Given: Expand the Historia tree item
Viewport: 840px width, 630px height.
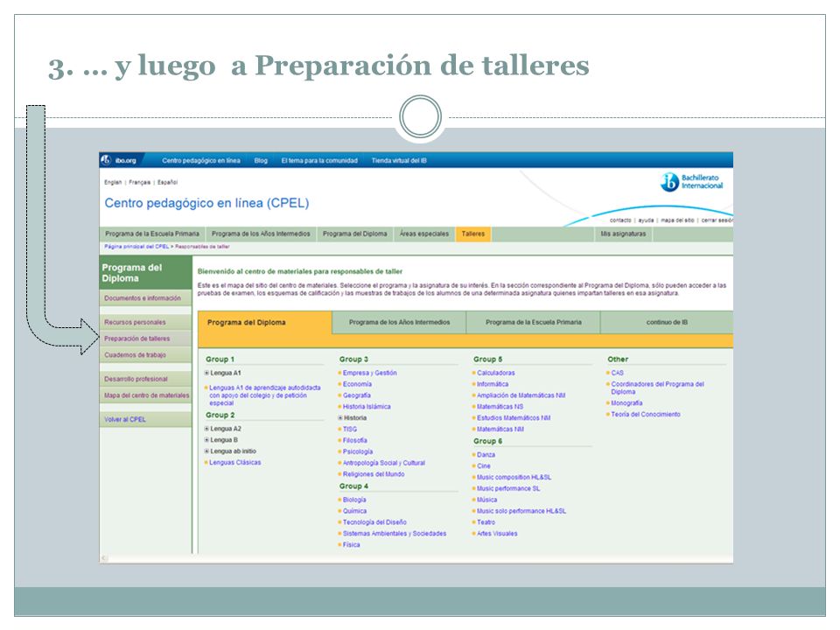Looking at the screenshot, I should point(339,418).
